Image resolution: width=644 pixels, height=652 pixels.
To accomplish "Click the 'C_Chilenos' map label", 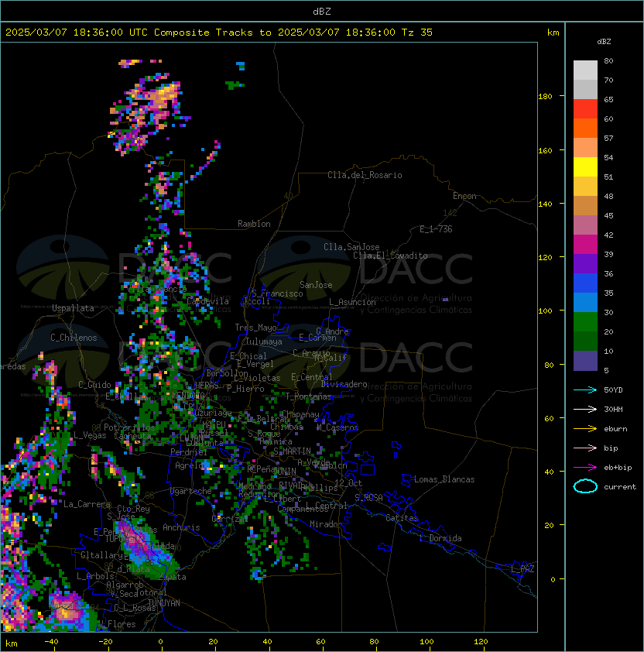I will tap(74, 338).
